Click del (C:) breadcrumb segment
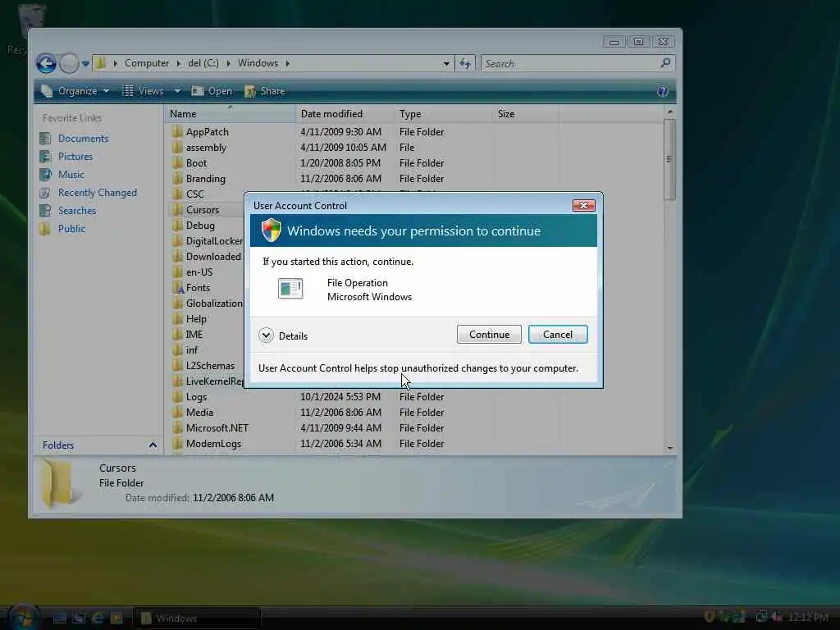 coord(203,63)
